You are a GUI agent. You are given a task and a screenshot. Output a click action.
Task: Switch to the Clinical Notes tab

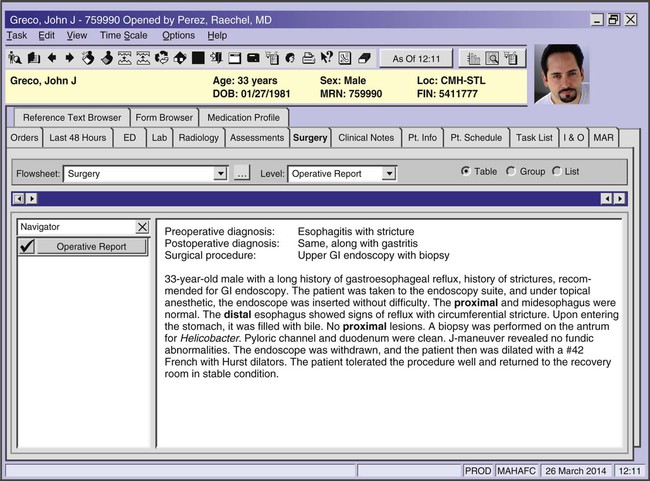point(366,137)
